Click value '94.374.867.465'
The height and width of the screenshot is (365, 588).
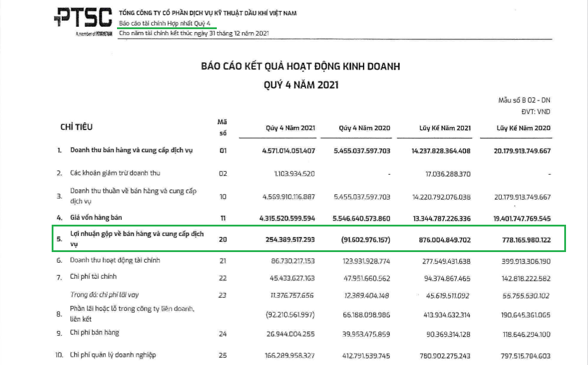coord(448,279)
